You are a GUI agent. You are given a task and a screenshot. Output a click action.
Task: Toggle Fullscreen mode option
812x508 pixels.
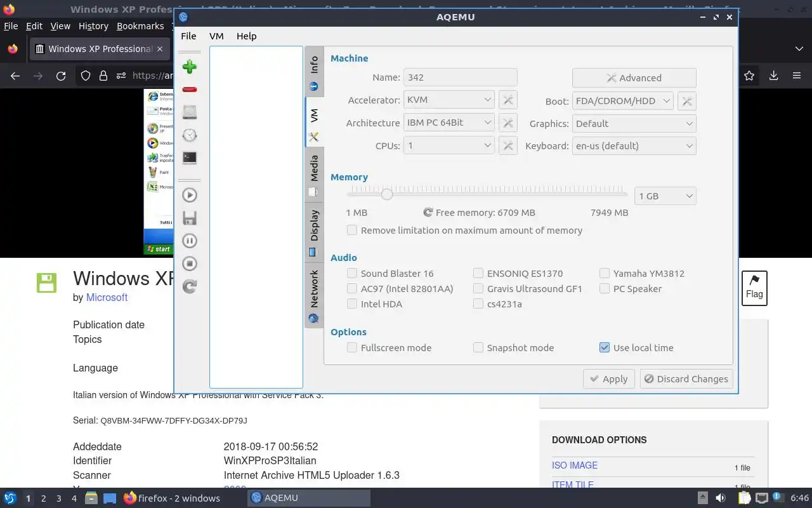point(351,348)
